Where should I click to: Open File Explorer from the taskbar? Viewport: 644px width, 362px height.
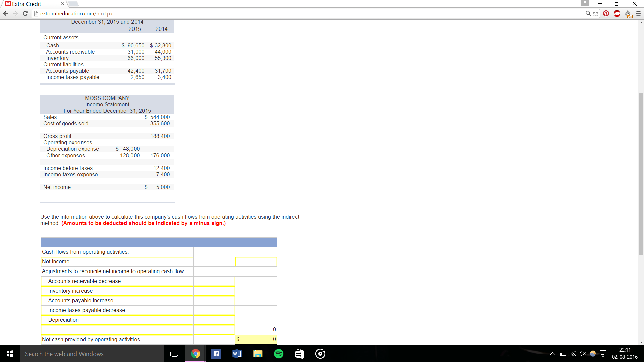pyautogui.click(x=258, y=354)
